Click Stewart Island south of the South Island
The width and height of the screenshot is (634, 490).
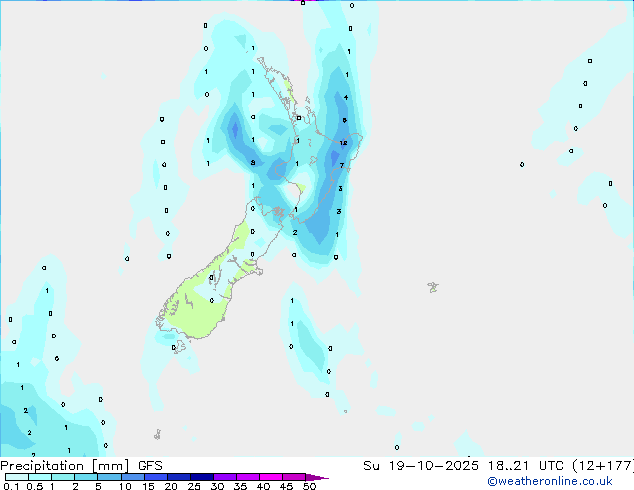[179, 347]
